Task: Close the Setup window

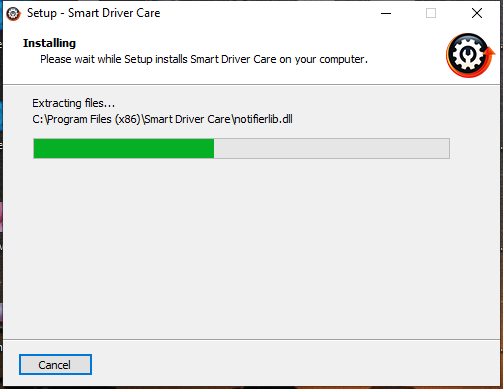Action: pyautogui.click(x=477, y=13)
